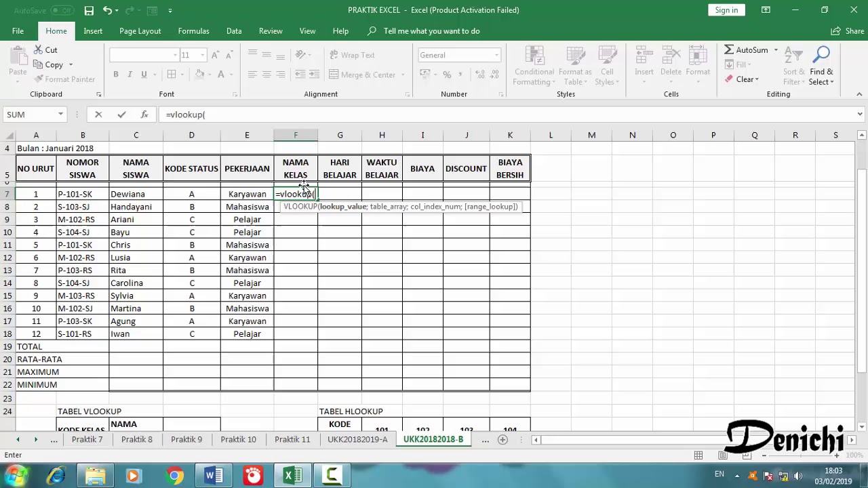
Task: Click the EN language indicator
Action: [x=719, y=474]
